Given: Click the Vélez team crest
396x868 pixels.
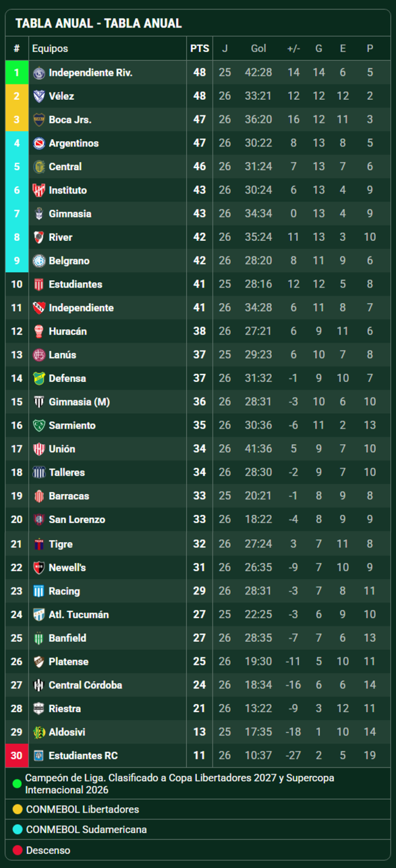Looking at the screenshot, I should click(x=39, y=96).
